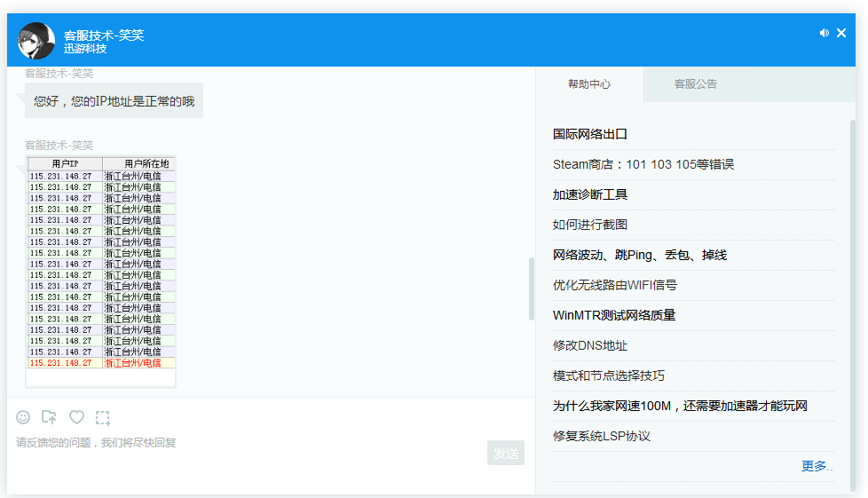This screenshot has width=868, height=498.
Task: Click the agent avatar in header
Action: click(x=36, y=40)
